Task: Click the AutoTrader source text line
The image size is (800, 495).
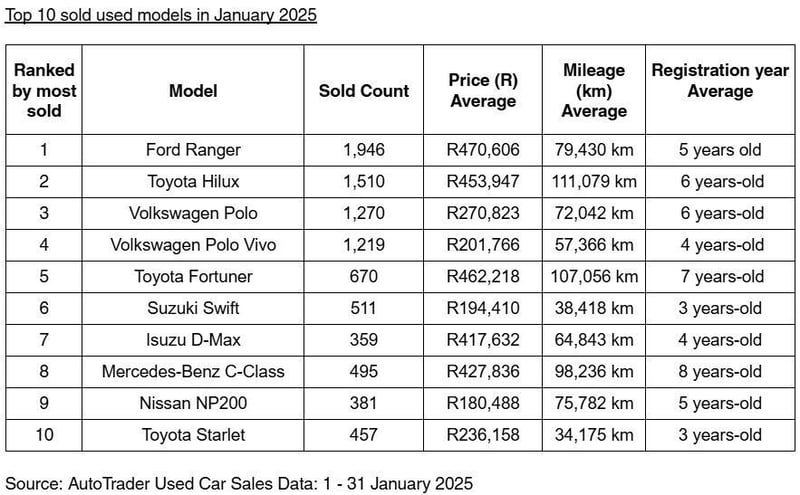Action: (x=239, y=482)
